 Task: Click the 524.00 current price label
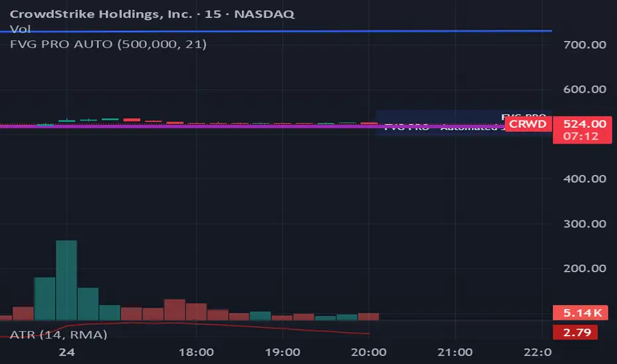tap(585, 124)
